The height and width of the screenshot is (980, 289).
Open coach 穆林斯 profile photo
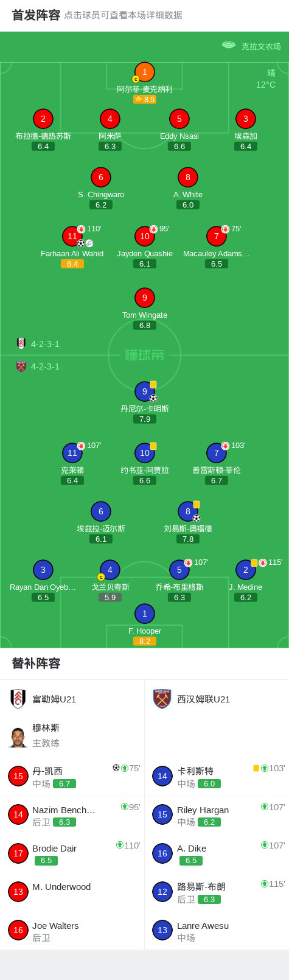point(18,736)
